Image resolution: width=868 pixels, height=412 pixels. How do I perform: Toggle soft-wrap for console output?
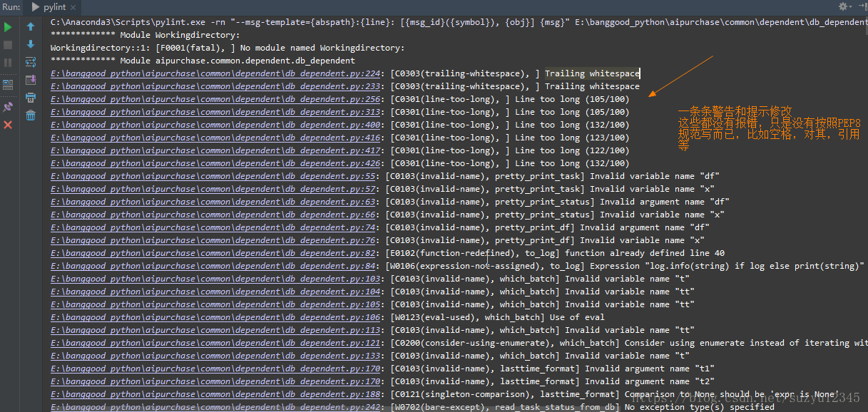[31, 63]
